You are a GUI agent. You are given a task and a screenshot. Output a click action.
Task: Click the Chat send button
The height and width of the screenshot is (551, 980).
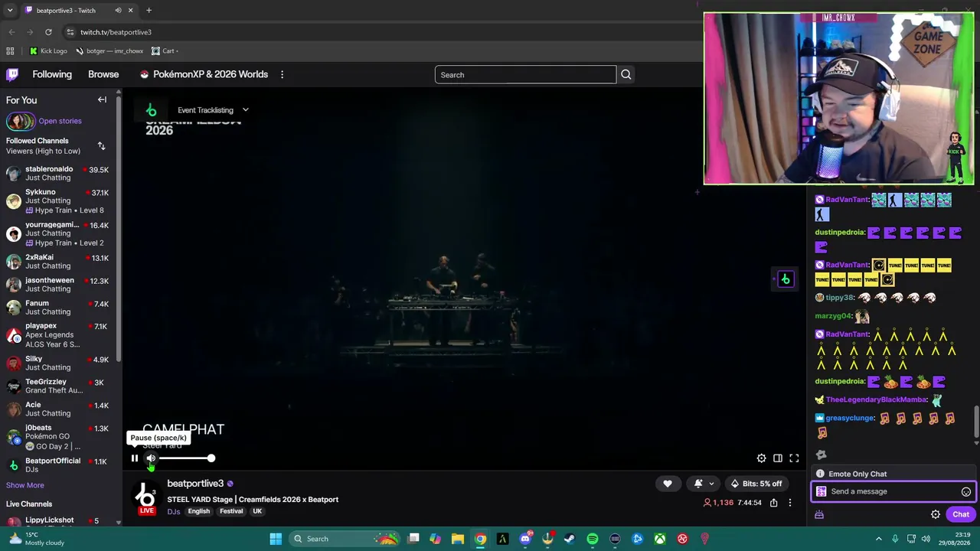pos(961,514)
